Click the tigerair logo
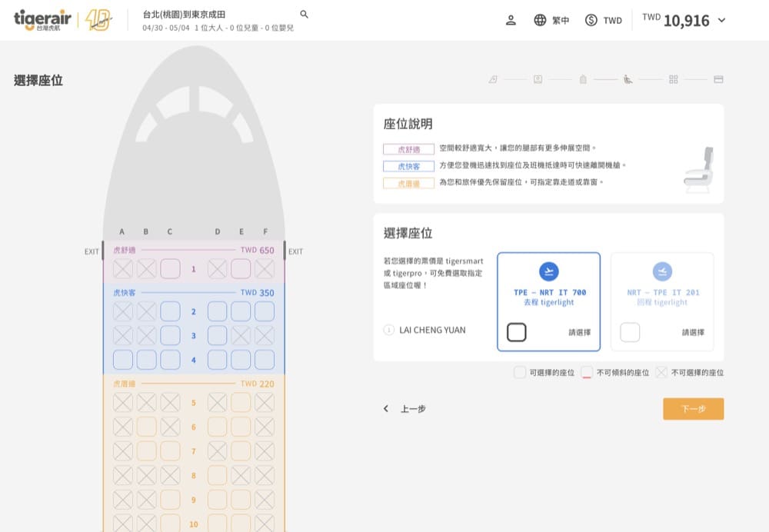This screenshot has width=769, height=532. (42, 20)
